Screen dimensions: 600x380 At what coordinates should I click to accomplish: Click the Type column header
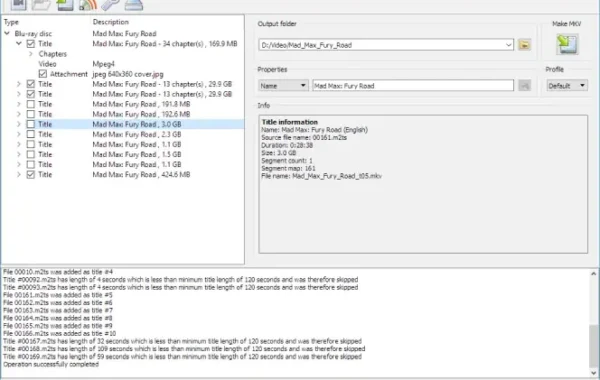[11, 22]
